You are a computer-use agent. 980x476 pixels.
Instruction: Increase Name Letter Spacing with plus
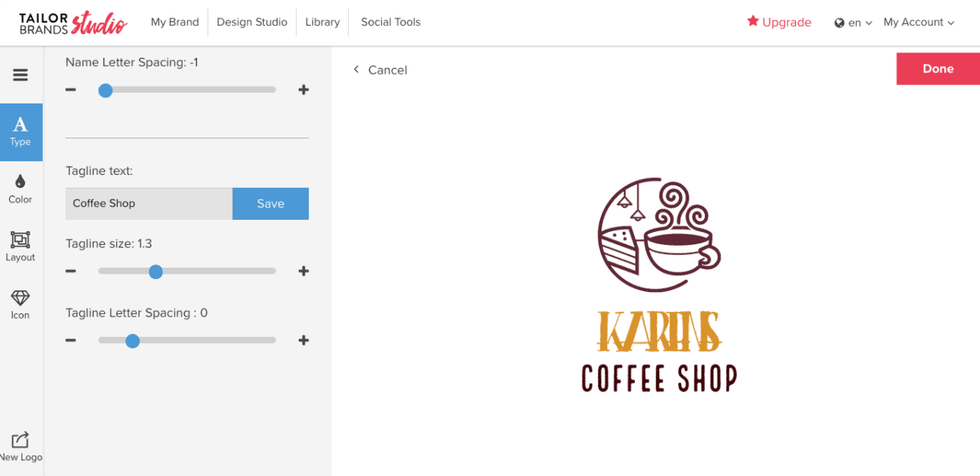303,90
